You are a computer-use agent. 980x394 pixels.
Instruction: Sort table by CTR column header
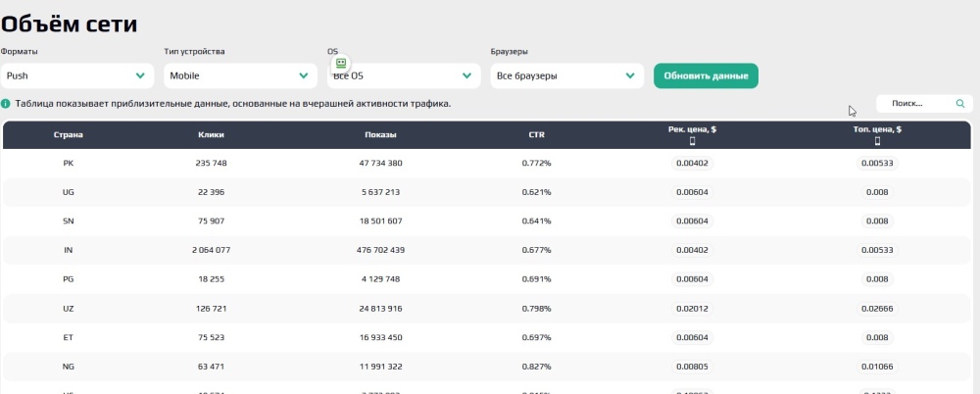(536, 134)
